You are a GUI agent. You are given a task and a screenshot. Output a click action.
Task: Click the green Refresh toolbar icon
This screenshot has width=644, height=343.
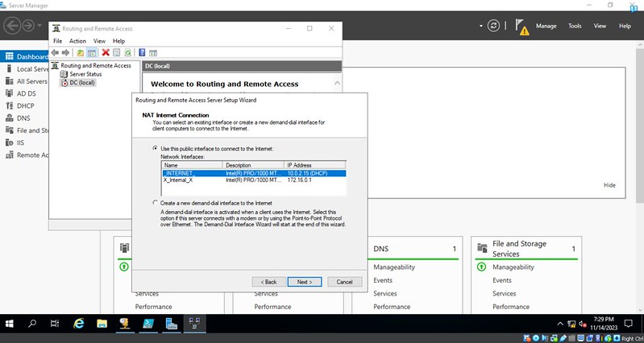coord(127,52)
